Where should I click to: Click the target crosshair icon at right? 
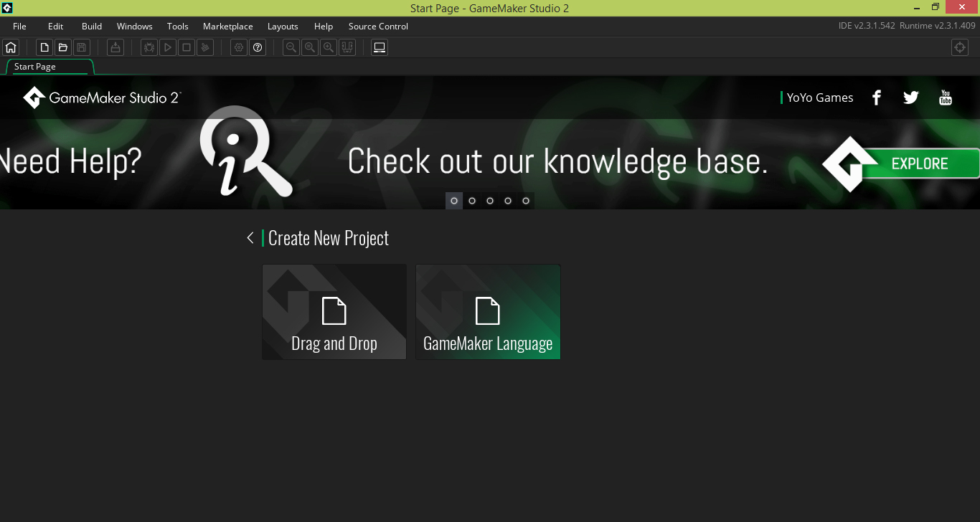(960, 48)
